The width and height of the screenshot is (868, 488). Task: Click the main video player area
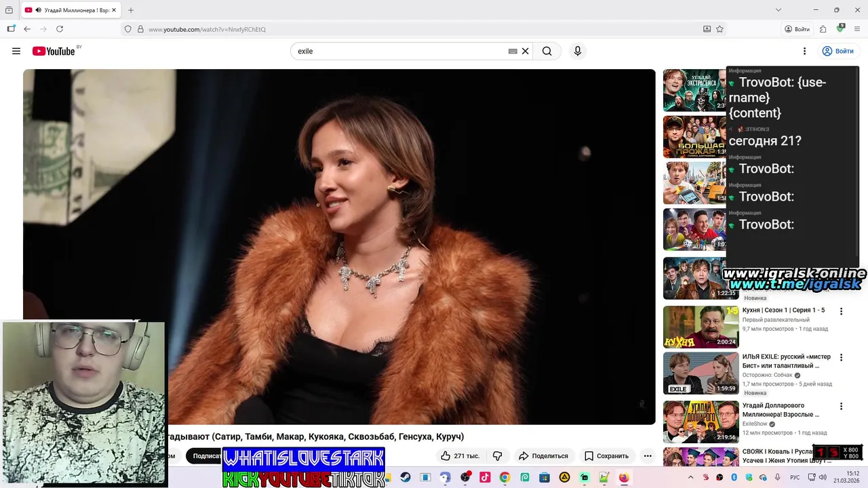pos(339,247)
